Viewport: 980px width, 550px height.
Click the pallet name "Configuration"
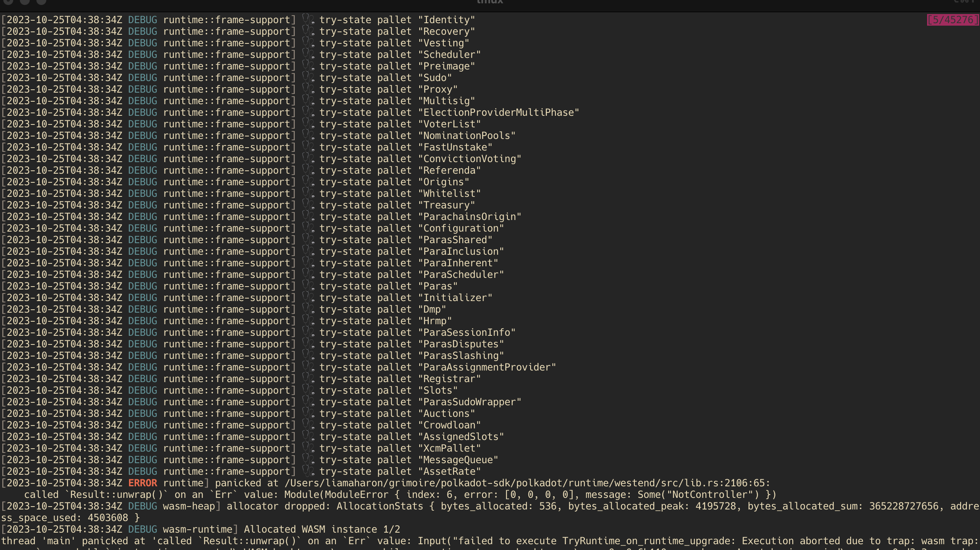tap(461, 228)
